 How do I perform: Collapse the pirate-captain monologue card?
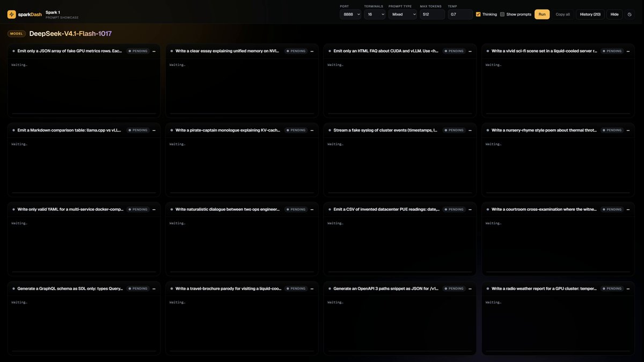(x=312, y=130)
